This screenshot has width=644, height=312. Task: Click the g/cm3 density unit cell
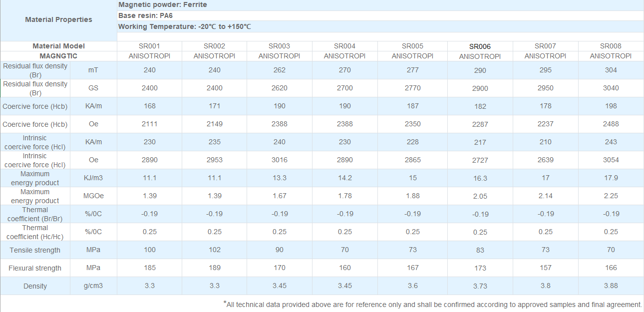tap(93, 286)
